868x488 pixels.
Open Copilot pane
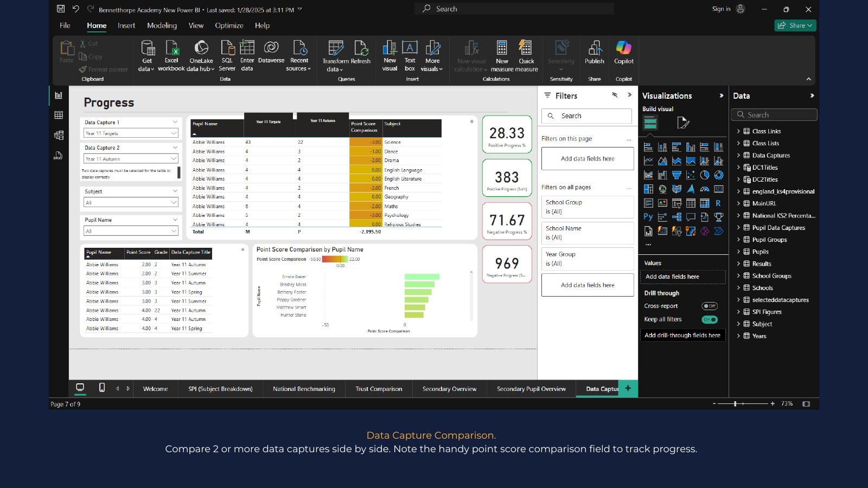click(624, 52)
